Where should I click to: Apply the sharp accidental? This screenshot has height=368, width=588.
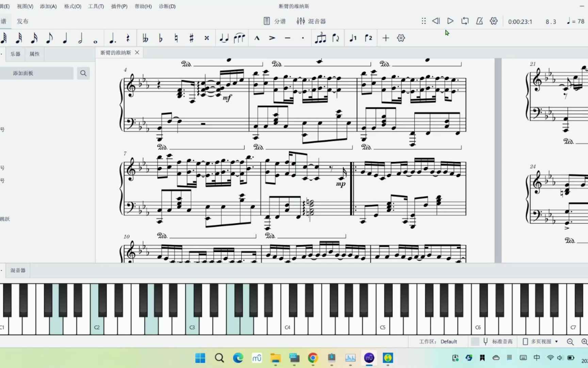point(191,38)
